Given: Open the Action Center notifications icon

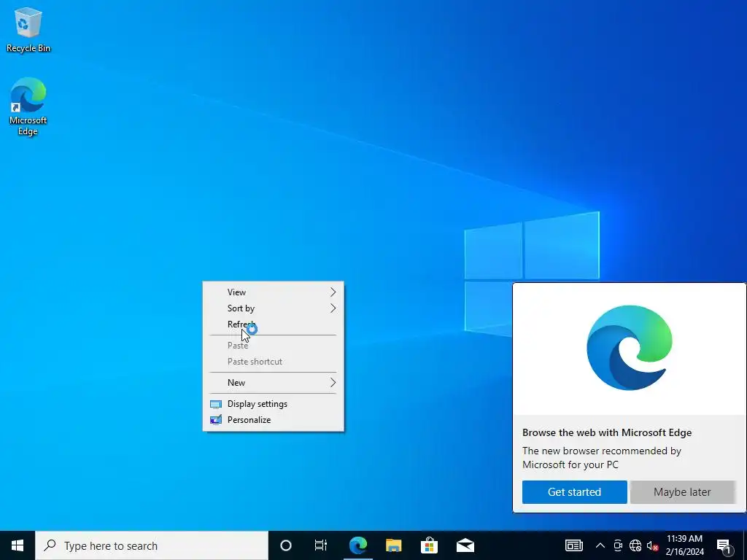Looking at the screenshot, I should coord(724,545).
